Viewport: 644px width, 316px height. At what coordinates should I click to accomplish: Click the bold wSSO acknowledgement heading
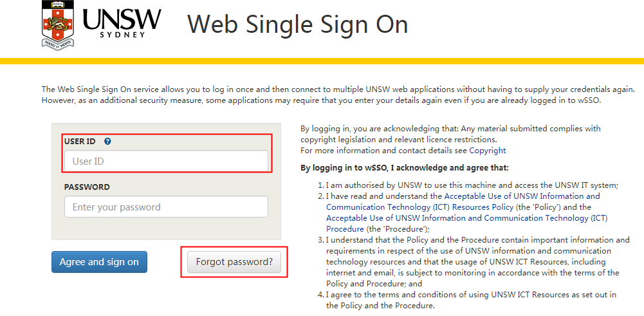[x=405, y=168]
